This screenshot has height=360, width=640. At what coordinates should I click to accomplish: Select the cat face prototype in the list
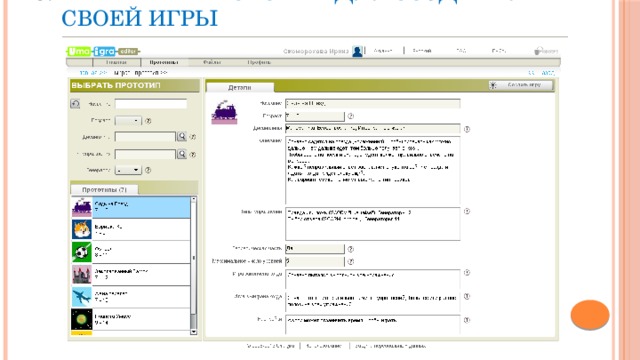tap(131, 229)
